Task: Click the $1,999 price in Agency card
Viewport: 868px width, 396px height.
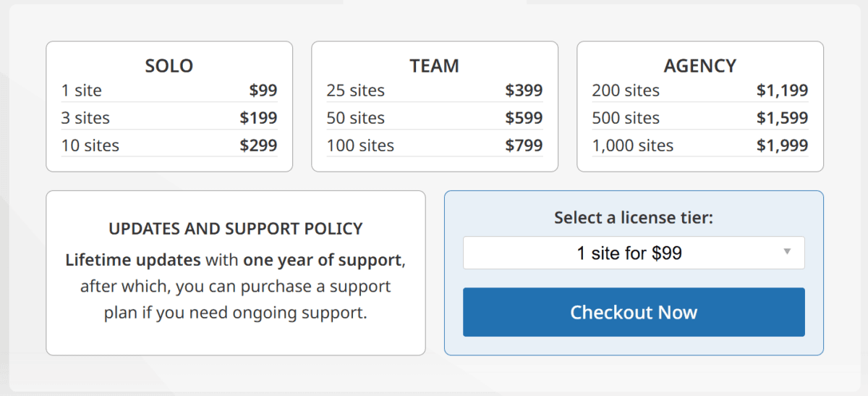Action: coord(782,146)
